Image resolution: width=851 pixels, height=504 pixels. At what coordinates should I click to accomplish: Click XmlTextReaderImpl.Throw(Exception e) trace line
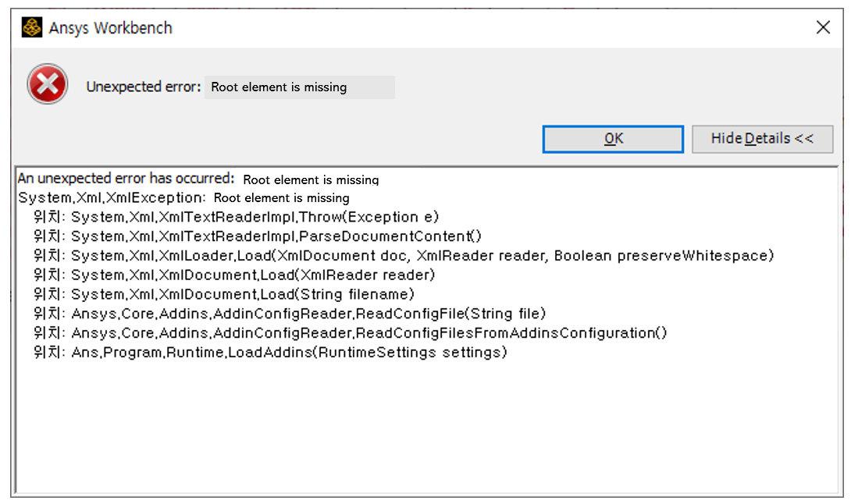point(236,217)
